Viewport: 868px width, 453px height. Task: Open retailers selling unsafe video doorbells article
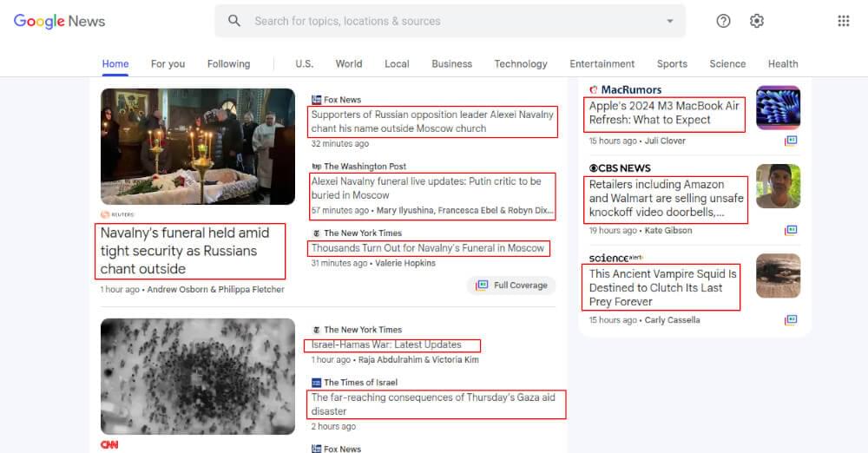point(666,200)
